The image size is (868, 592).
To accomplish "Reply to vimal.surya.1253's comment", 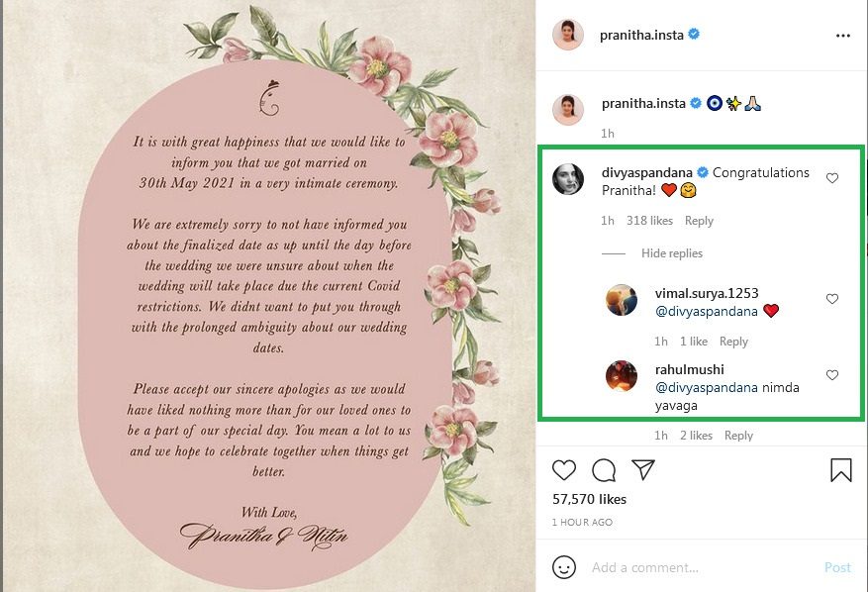I will point(733,342).
